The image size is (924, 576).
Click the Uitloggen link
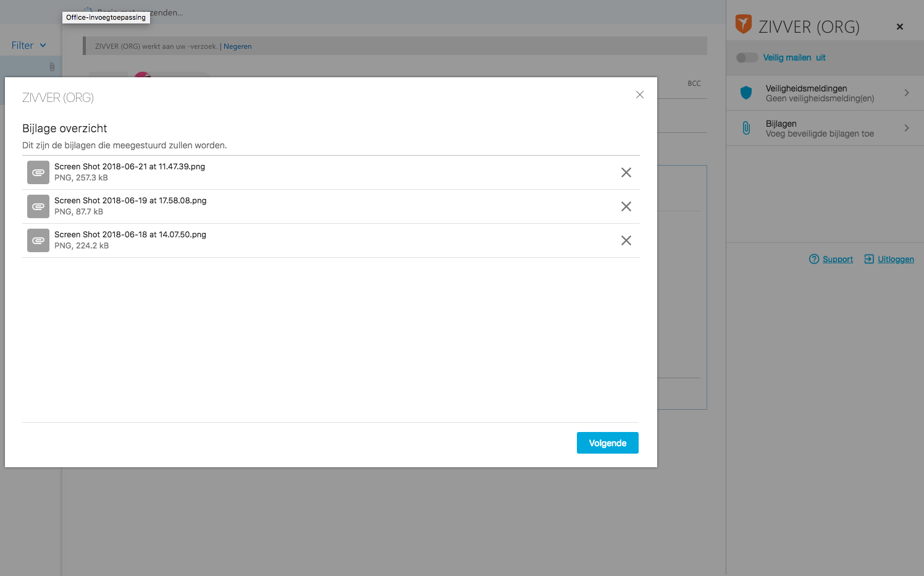coord(896,259)
